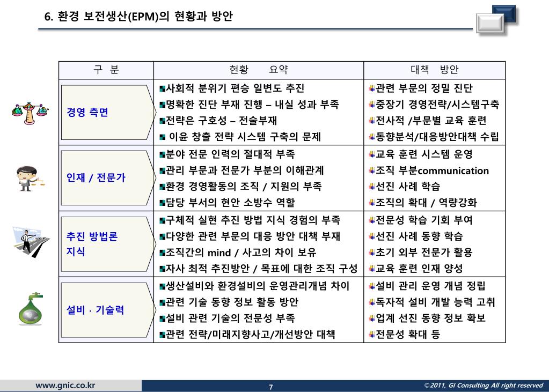The image size is (549, 392).
Task: Click text 조직간의 mind / 사고의 차이 보유
Action: click(241, 253)
